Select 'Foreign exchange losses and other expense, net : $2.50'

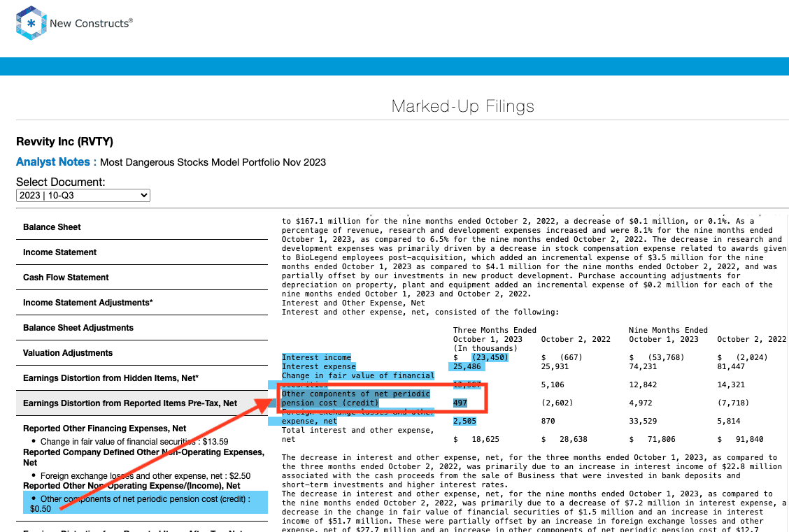pyautogui.click(x=145, y=475)
